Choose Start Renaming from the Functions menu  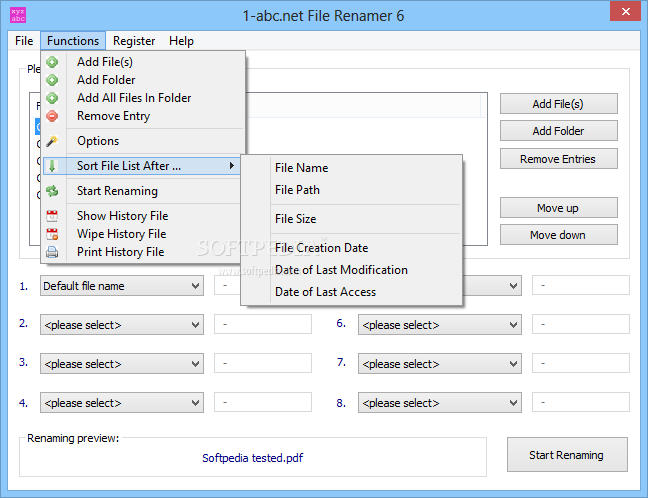(x=143, y=191)
